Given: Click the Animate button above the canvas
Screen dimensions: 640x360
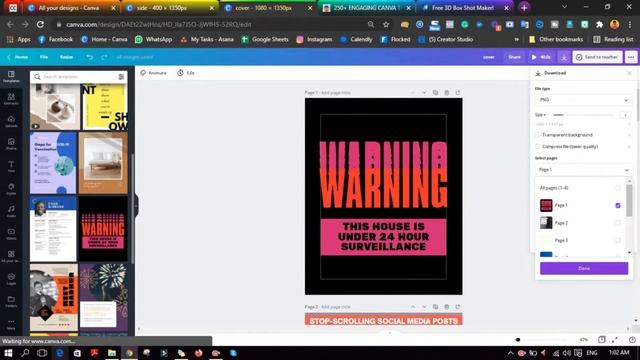Looking at the screenshot, I should pyautogui.click(x=153, y=73).
